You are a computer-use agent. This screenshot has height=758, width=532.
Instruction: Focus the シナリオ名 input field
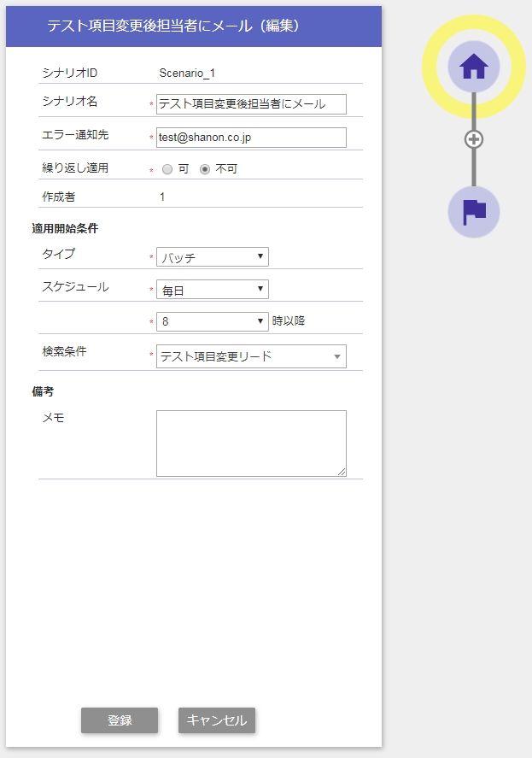(x=251, y=104)
